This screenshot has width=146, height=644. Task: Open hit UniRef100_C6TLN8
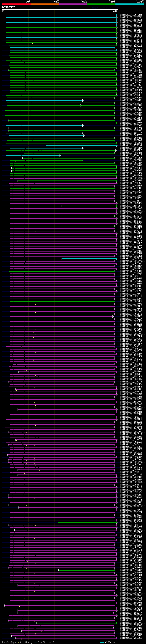pos(131,15)
